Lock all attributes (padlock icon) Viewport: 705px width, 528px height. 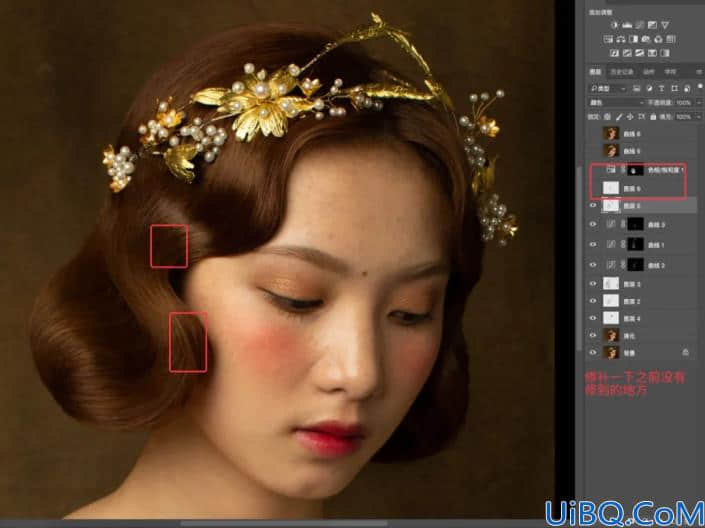653,116
